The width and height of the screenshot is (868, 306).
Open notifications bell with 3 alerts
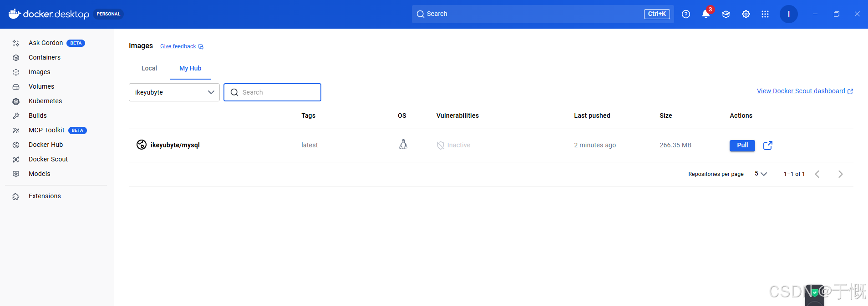[x=706, y=14]
